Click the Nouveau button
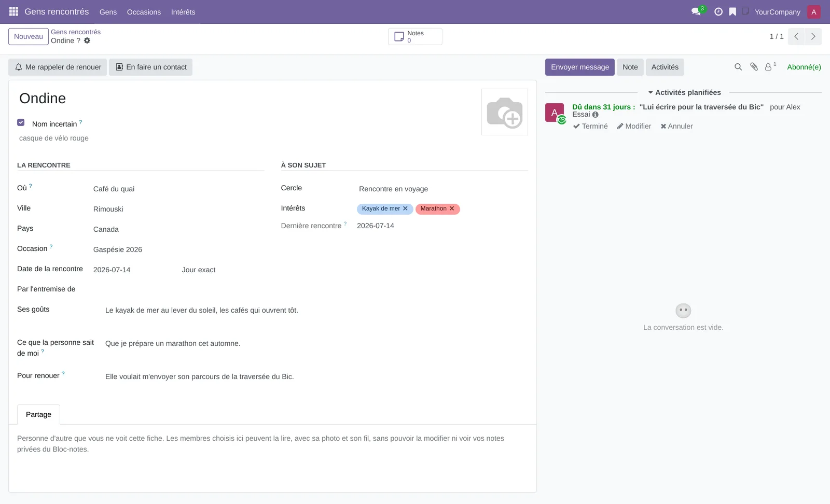 pyautogui.click(x=29, y=36)
